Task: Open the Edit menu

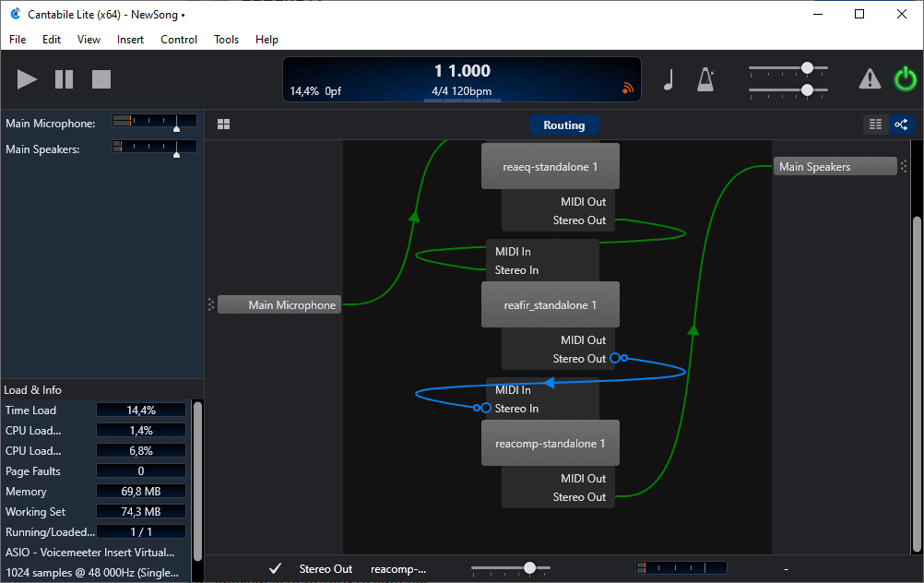Action: pos(52,40)
